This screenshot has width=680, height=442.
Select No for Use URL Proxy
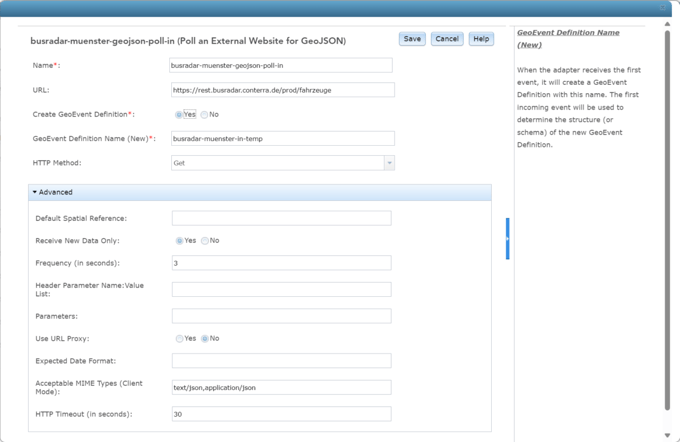(205, 339)
